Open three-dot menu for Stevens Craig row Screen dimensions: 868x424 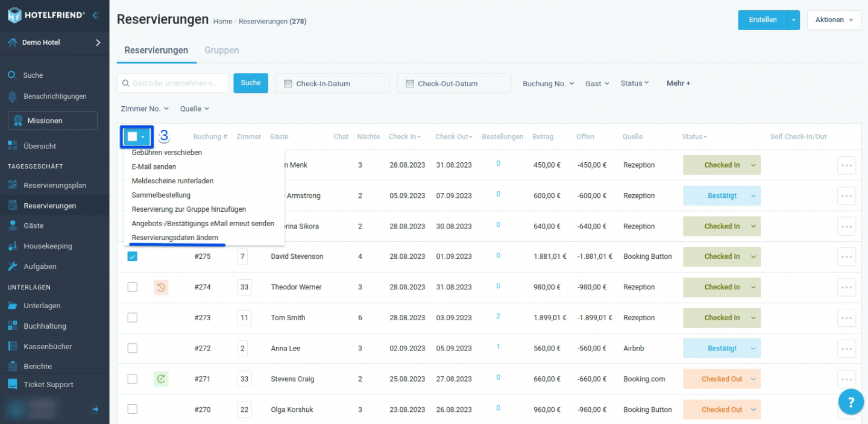coord(846,379)
